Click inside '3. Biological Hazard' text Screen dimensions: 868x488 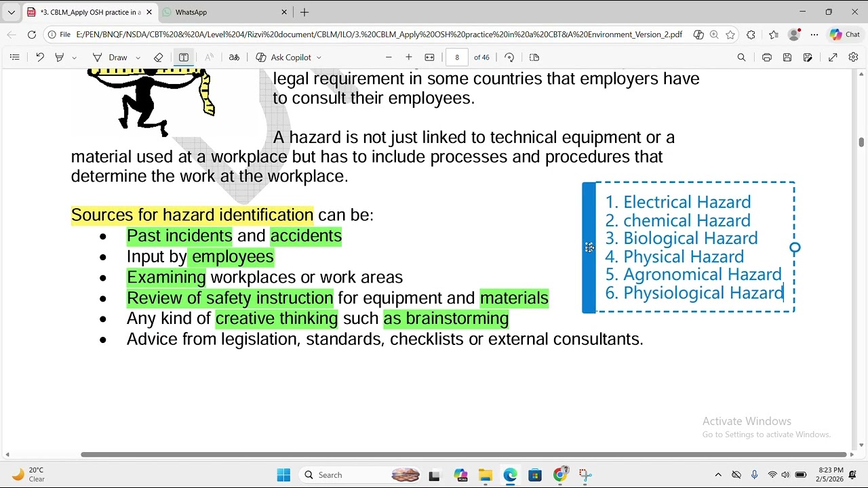pos(682,239)
